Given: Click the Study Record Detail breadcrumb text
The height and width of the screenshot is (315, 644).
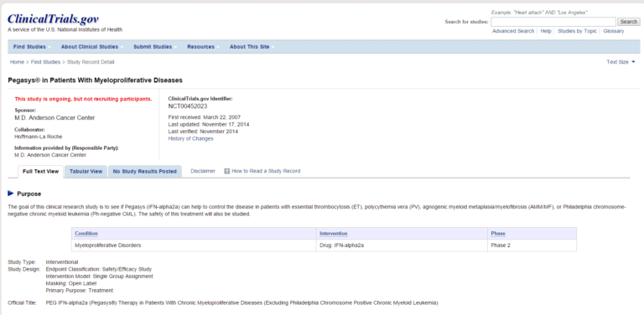Looking at the screenshot, I should tap(91, 62).
